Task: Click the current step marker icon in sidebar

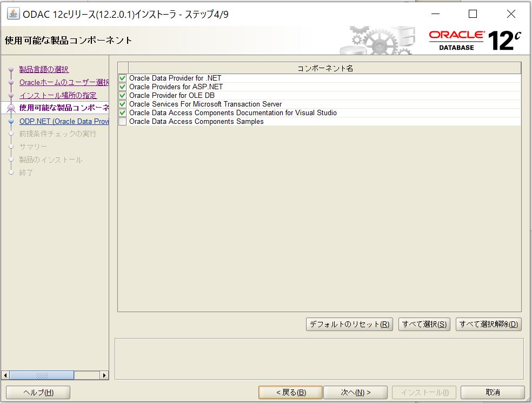Action: pyautogui.click(x=11, y=109)
